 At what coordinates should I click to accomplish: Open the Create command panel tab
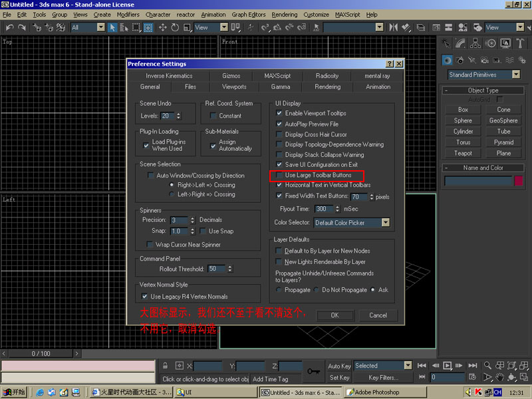(x=446, y=43)
